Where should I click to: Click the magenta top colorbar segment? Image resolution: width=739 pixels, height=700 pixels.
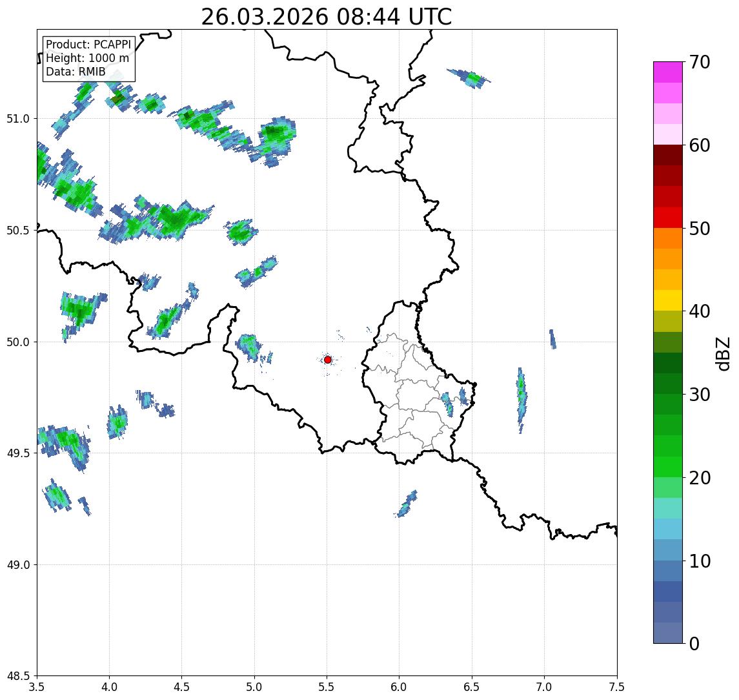(x=668, y=72)
